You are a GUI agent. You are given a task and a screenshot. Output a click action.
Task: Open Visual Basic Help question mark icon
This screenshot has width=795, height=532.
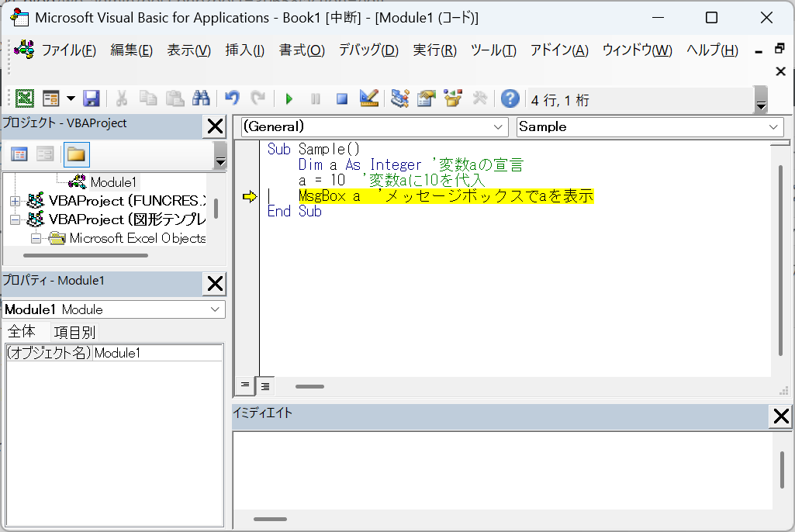(x=510, y=98)
